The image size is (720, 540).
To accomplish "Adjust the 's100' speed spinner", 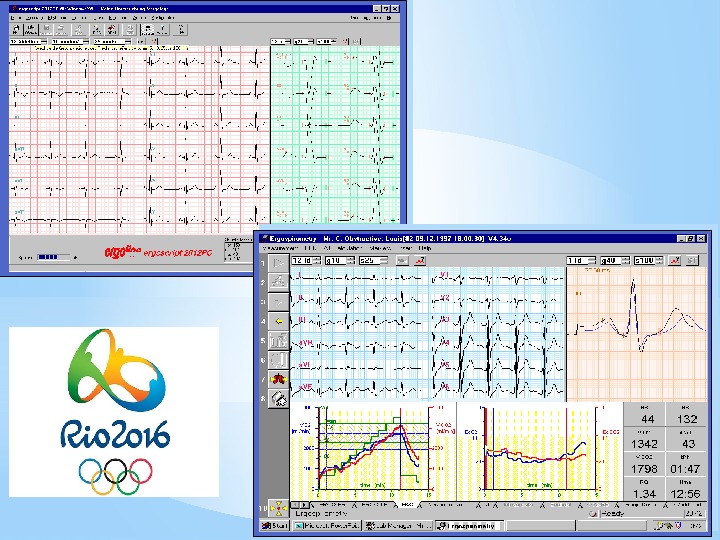I will (648, 260).
